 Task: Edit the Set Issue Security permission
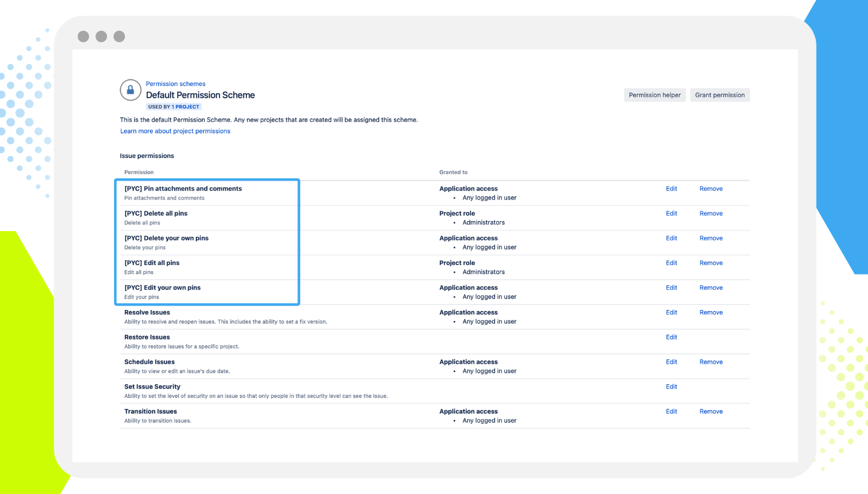coord(672,386)
